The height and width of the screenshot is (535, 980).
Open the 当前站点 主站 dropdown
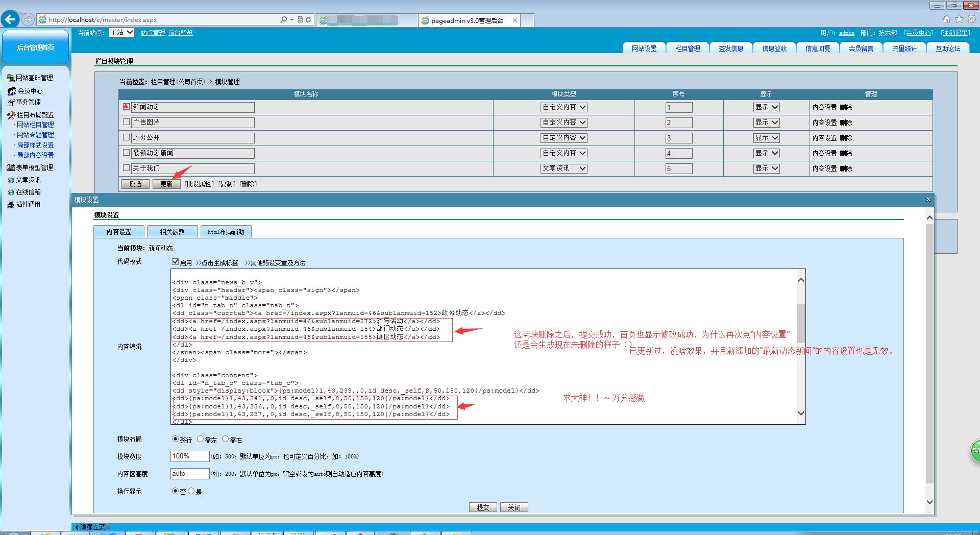(x=121, y=32)
